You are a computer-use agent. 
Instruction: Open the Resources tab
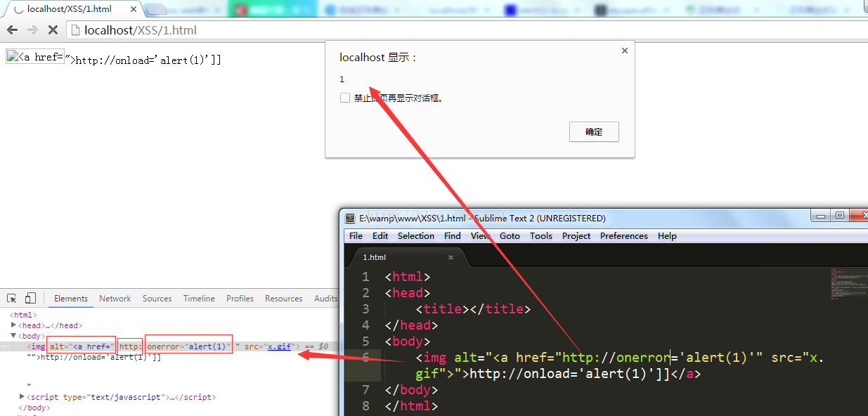click(284, 299)
